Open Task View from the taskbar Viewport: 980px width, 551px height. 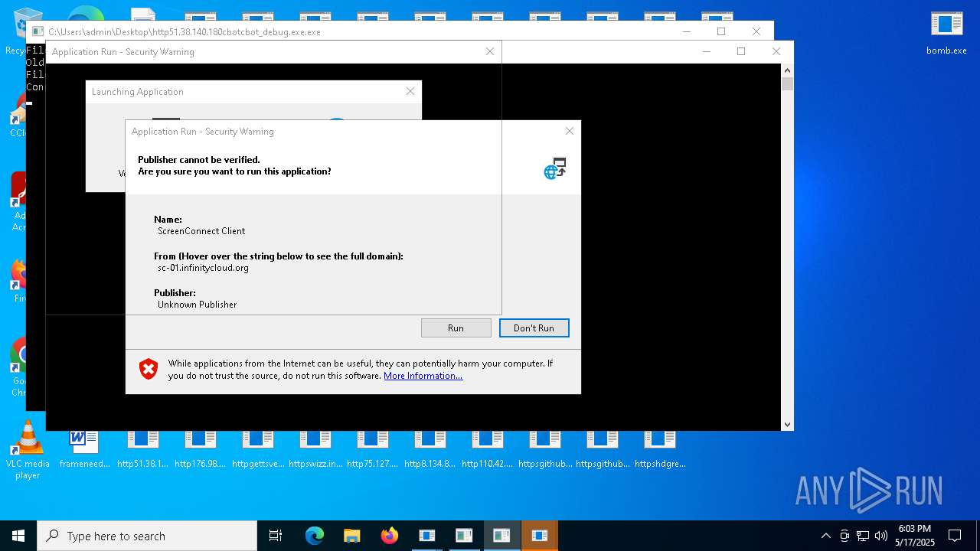click(x=276, y=536)
